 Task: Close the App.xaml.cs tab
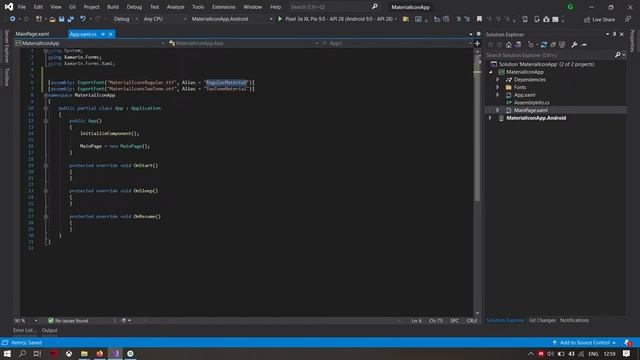[110, 34]
